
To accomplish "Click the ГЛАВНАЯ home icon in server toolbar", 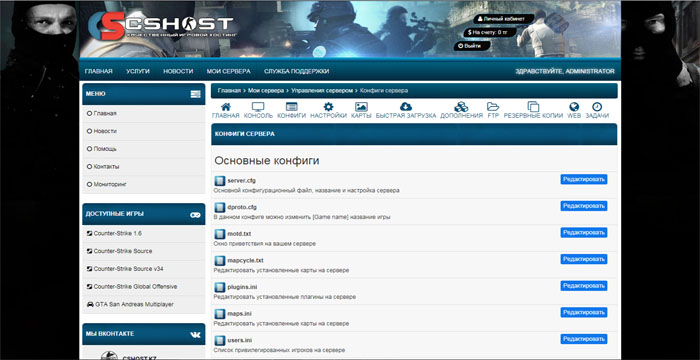I will pos(226,107).
